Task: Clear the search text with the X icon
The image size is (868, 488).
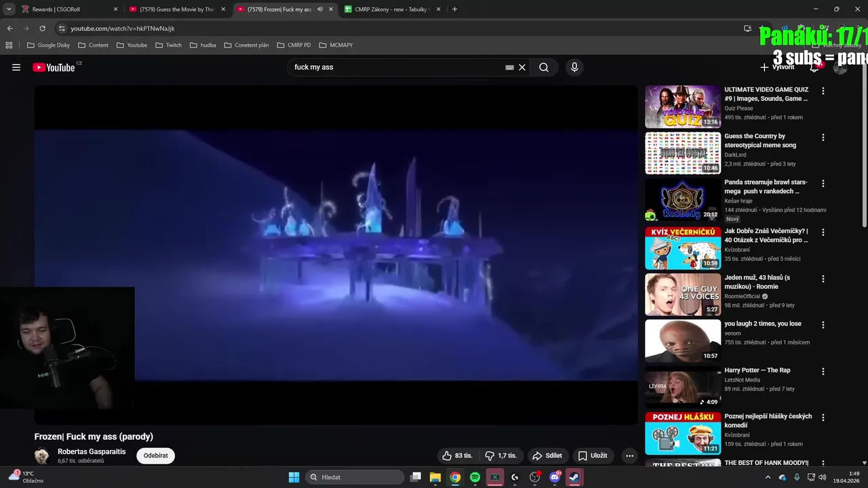Action: [x=522, y=67]
